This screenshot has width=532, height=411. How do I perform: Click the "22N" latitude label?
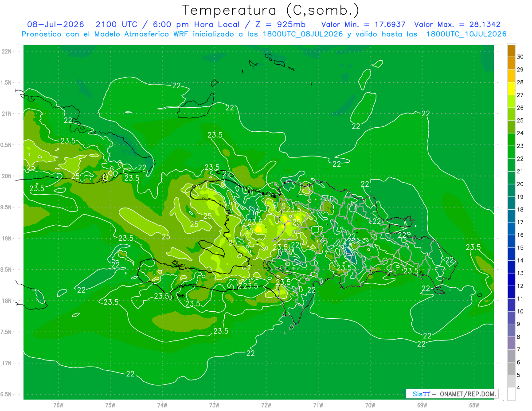[7, 51]
